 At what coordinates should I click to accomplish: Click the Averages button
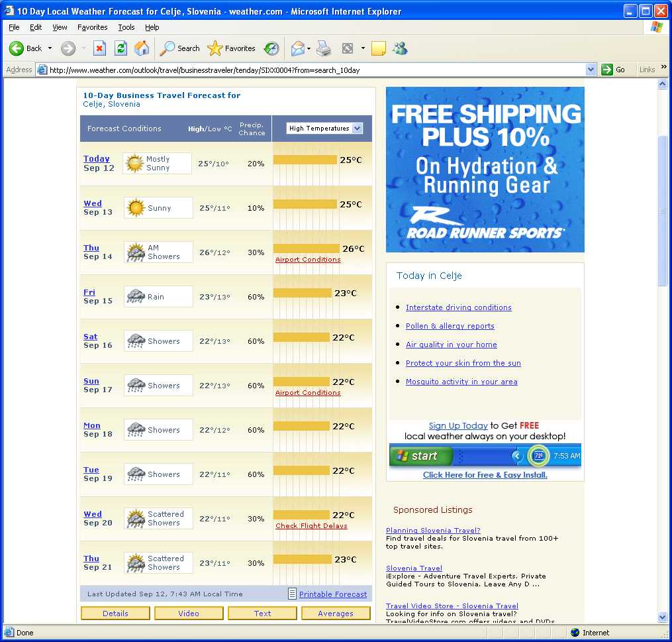(x=336, y=614)
